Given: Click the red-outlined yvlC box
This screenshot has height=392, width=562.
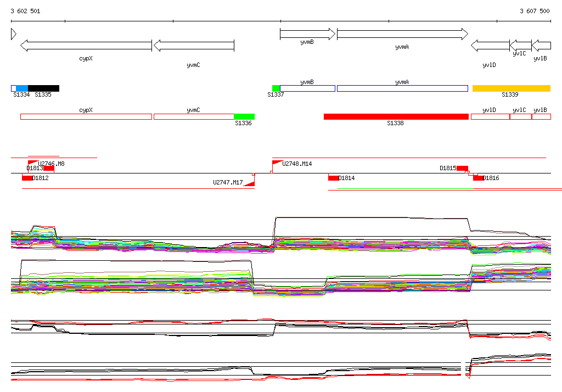Looking at the screenshot, I should (x=521, y=116).
